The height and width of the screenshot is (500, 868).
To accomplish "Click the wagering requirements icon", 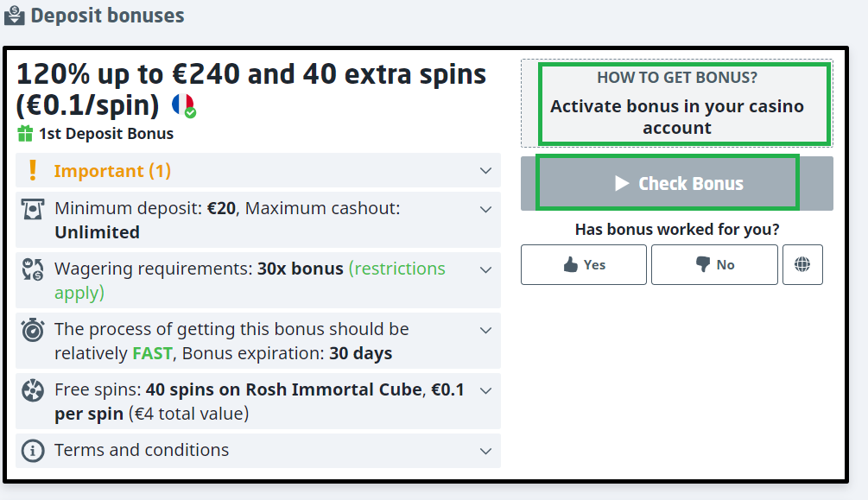I will pos(33,269).
